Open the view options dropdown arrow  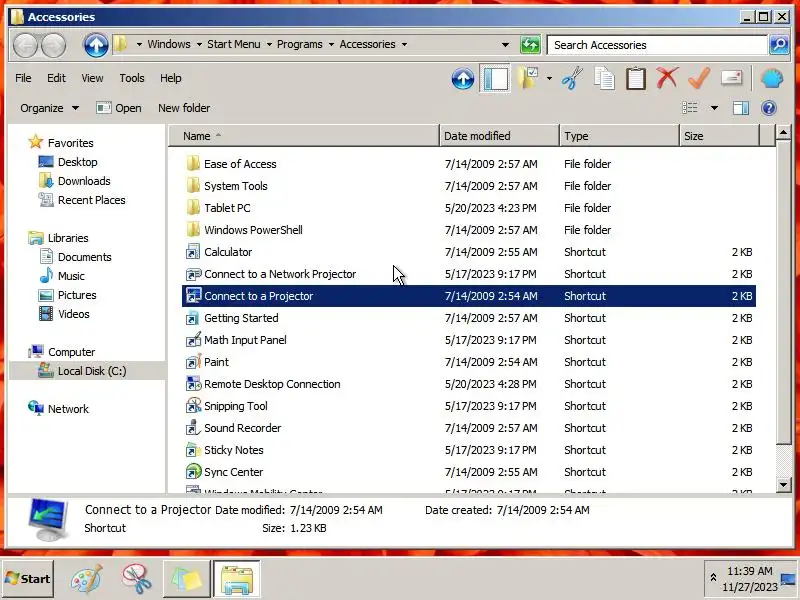pos(714,108)
